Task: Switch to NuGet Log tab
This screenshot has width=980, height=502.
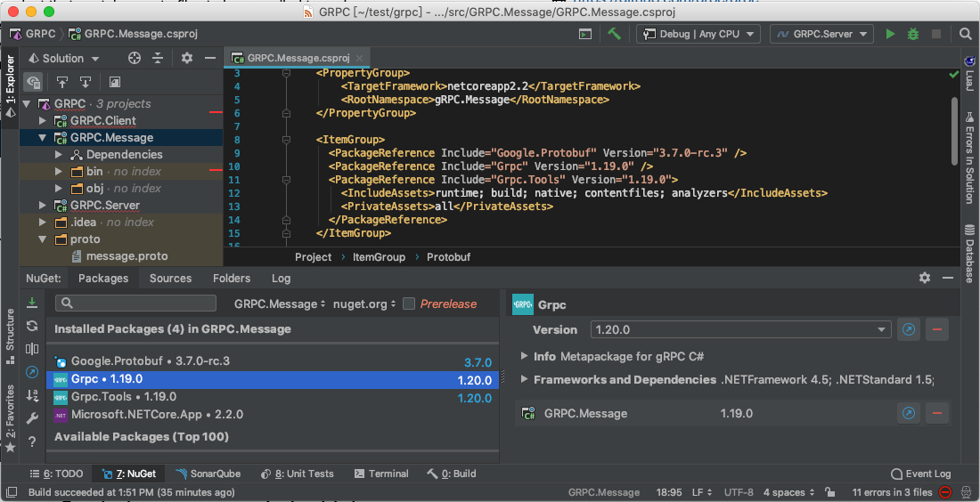Action: [282, 279]
